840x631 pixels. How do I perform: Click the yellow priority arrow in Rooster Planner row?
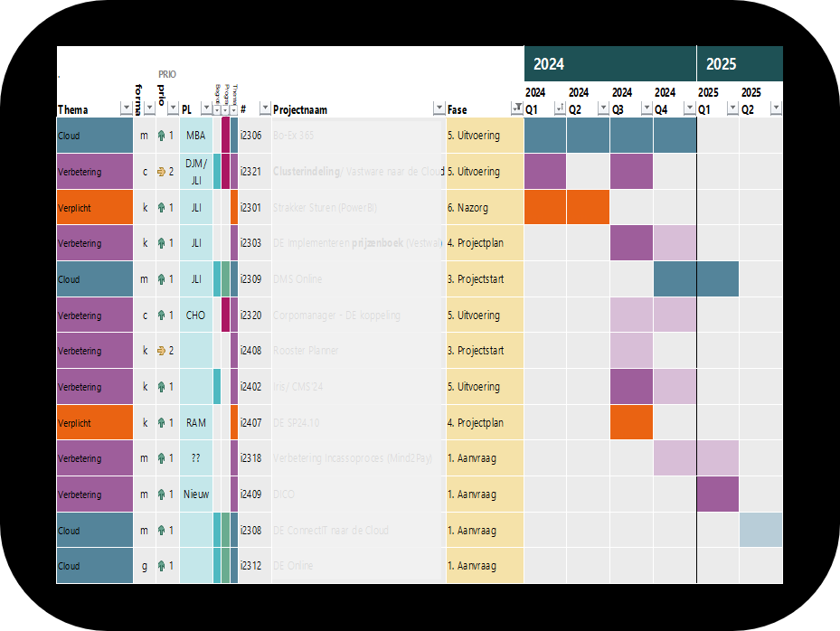162,351
